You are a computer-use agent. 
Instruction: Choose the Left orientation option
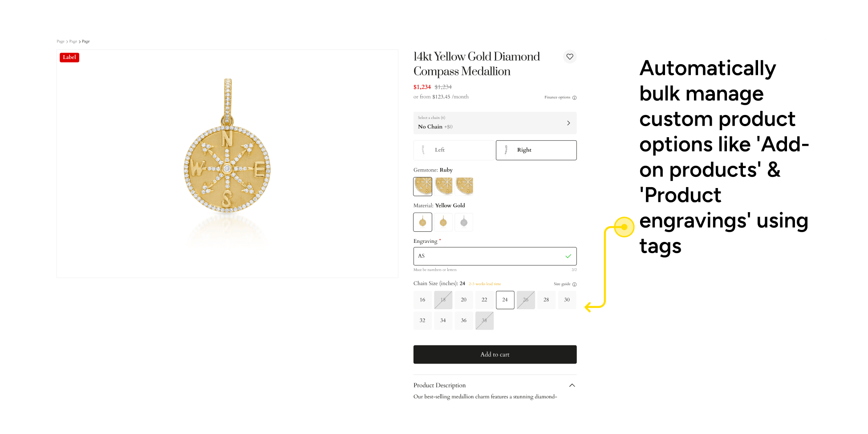(454, 150)
